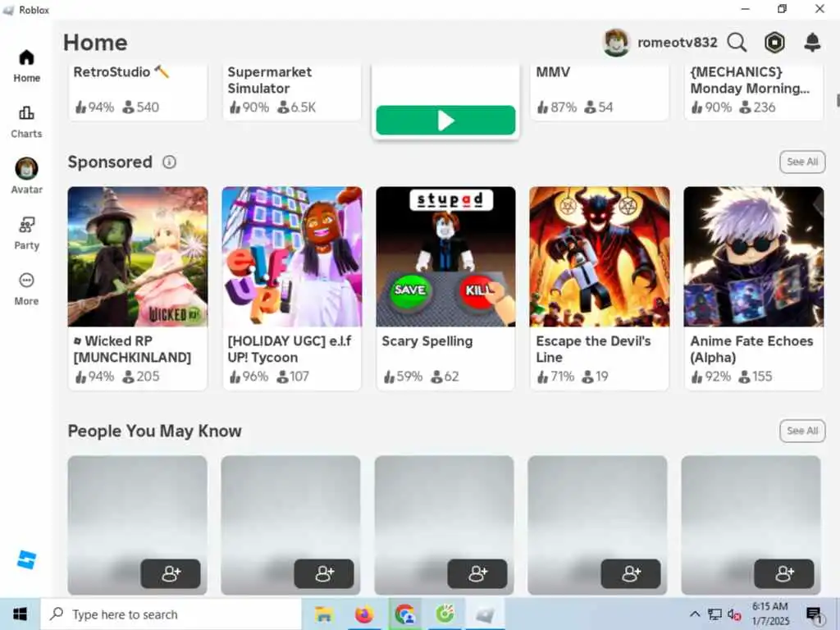The width and height of the screenshot is (840, 630).
Task: Open the Escape the Devil's Line thumbnail
Action: tap(600, 257)
